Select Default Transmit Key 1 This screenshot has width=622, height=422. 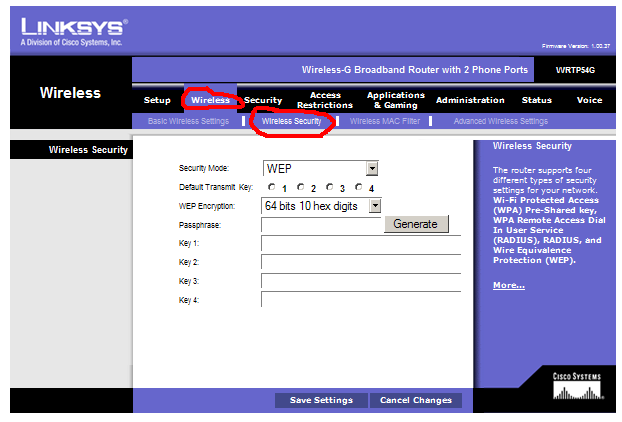[x=271, y=187]
